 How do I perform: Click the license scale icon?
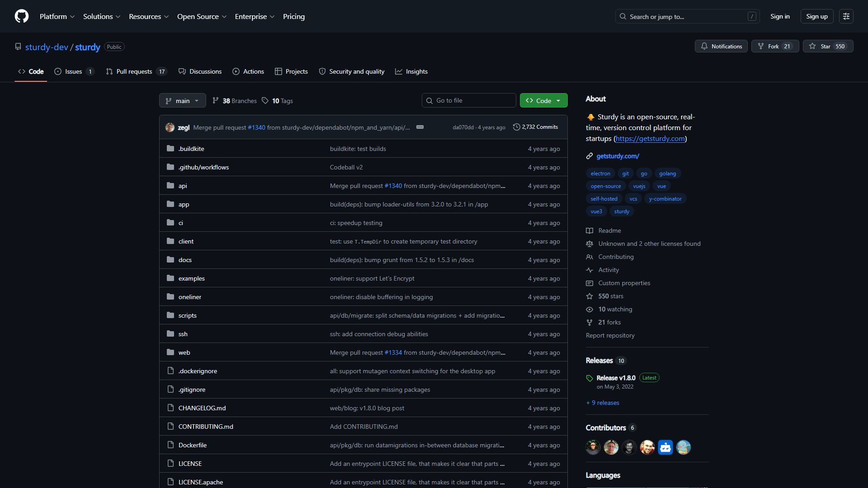point(590,244)
